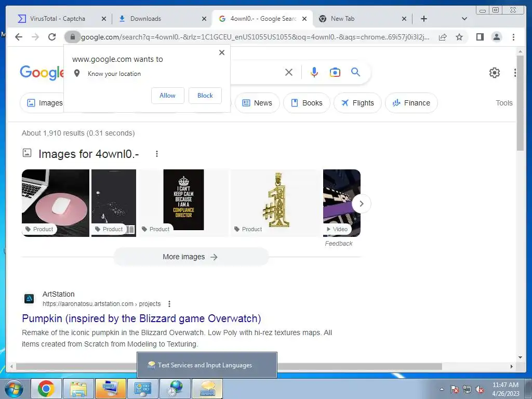This screenshot has height=399, width=532.
Task: Open the search Tools options
Action: pos(504,103)
